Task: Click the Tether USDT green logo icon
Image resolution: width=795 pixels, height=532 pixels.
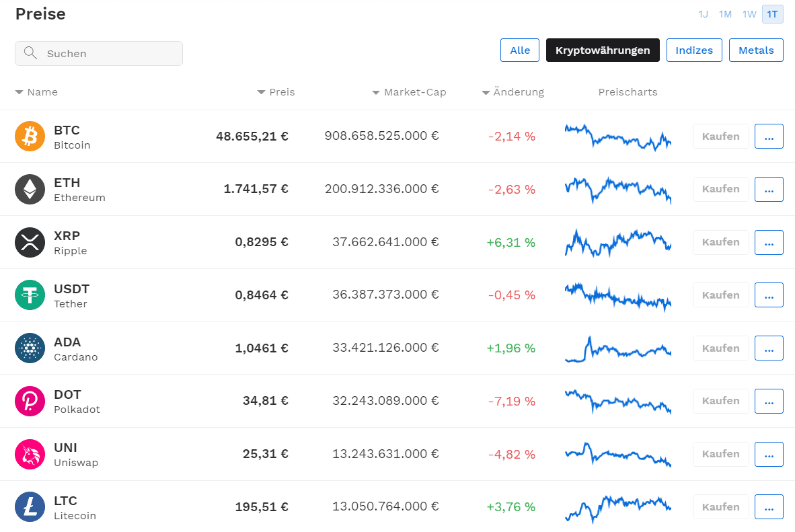Action: pos(30,295)
